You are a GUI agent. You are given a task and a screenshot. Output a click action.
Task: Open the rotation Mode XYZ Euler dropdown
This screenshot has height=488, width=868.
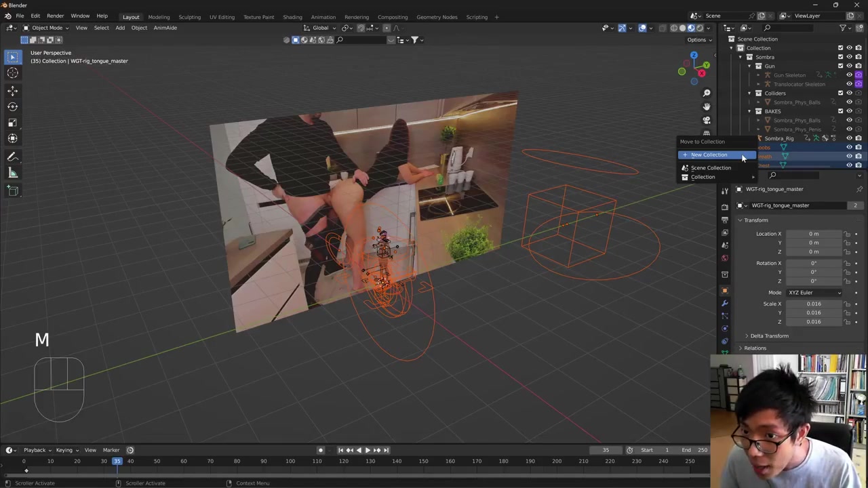[814, 292]
